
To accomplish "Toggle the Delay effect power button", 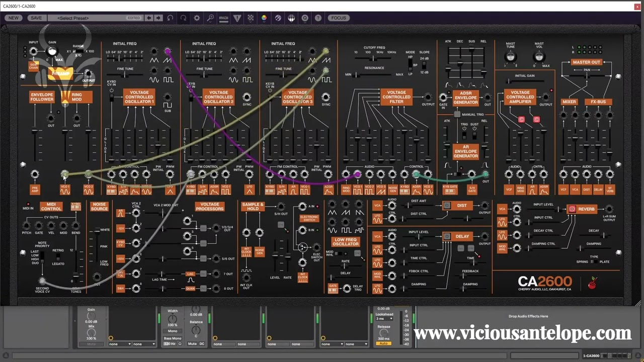I will (x=447, y=236).
